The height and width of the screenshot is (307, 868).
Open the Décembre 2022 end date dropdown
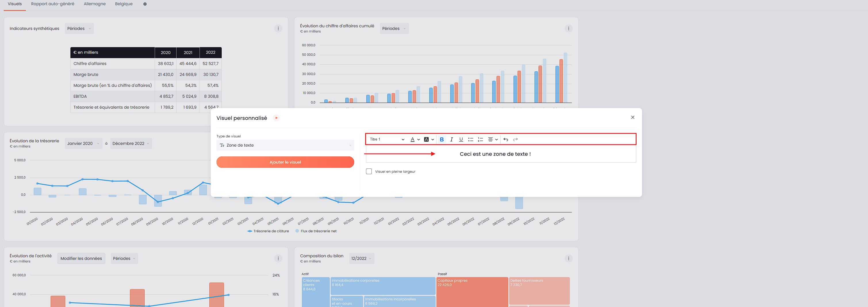click(131, 143)
